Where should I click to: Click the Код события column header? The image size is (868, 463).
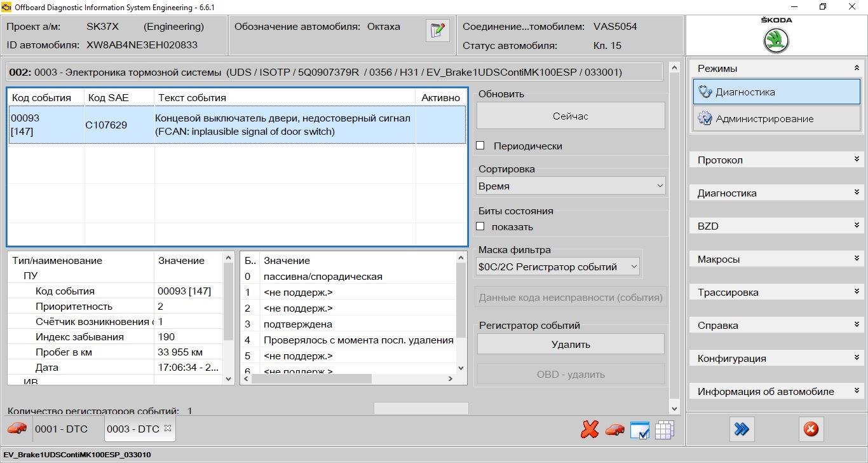coord(46,97)
